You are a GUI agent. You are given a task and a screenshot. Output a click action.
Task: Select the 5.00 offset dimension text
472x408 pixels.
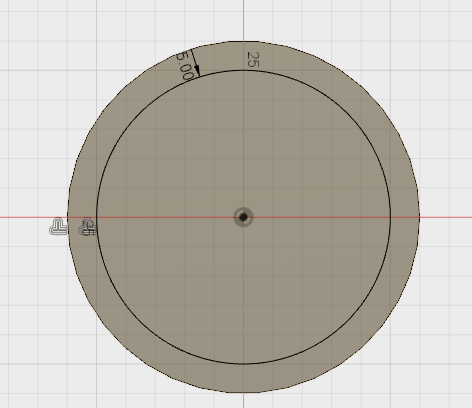tap(184, 66)
